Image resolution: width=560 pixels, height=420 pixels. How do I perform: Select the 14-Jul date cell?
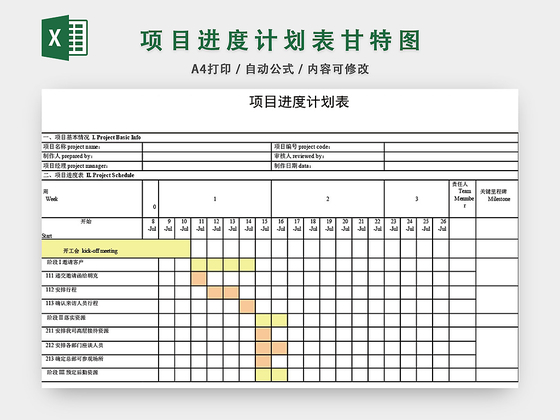pos(249,228)
